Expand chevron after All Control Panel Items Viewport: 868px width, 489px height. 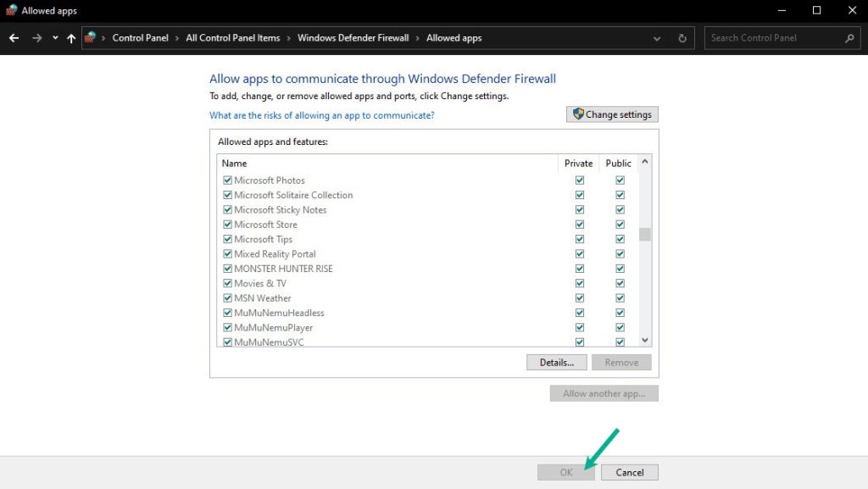[x=289, y=38]
